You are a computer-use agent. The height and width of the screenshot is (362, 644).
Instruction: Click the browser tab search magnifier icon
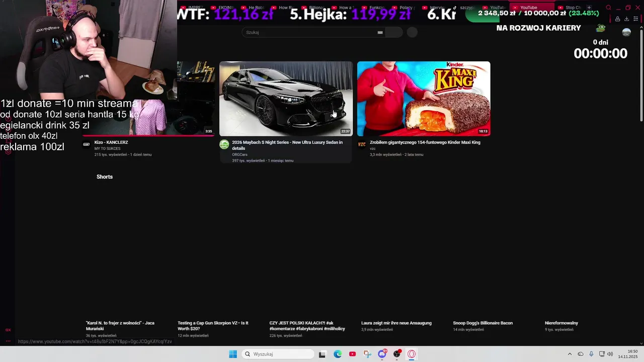point(608,8)
